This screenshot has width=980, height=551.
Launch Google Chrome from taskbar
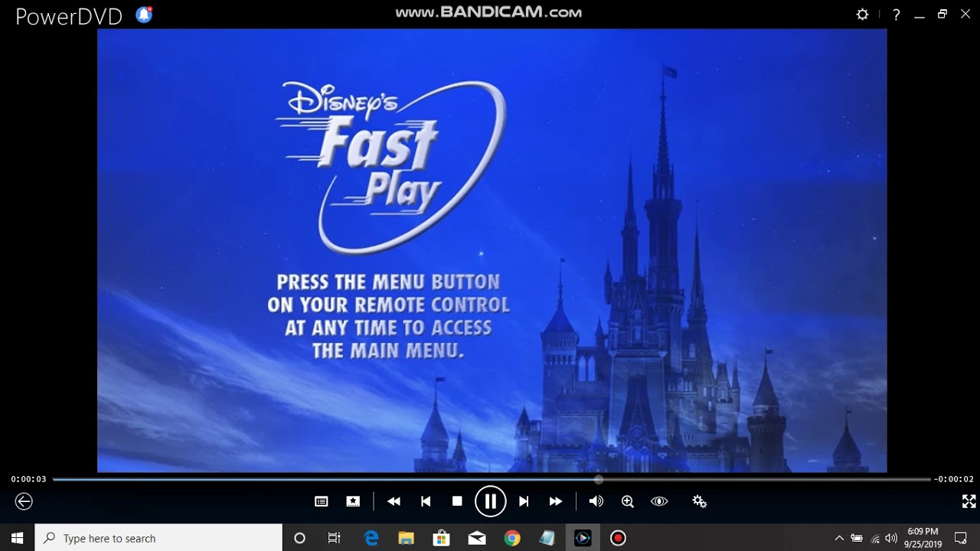click(512, 538)
